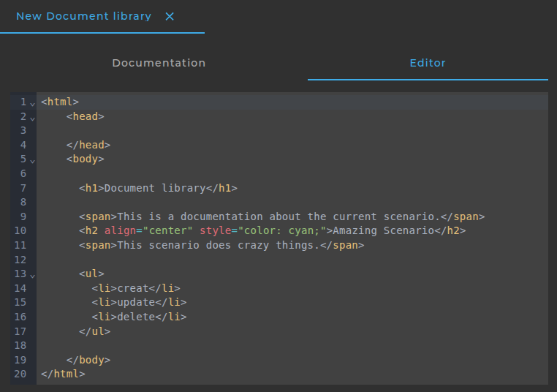This screenshot has width=557, height=392.
Task: Click line number 10 in the gutter
Action: pos(20,230)
